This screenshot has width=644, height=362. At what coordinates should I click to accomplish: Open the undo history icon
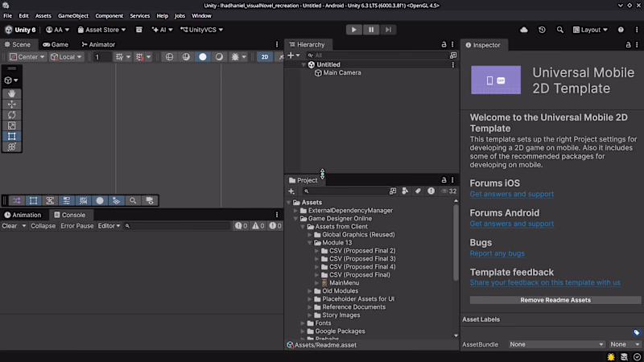(x=542, y=30)
